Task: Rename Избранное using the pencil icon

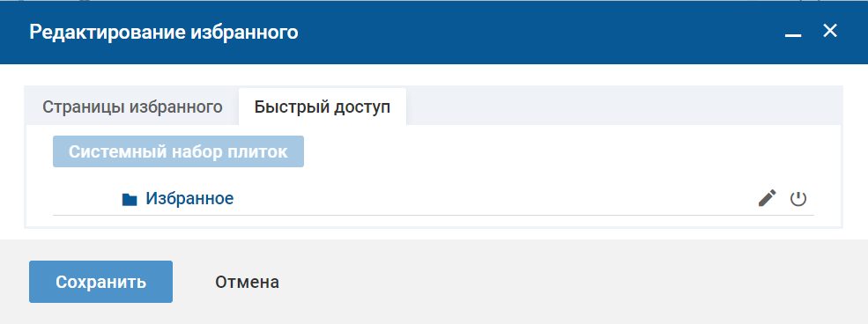Action: point(767,198)
